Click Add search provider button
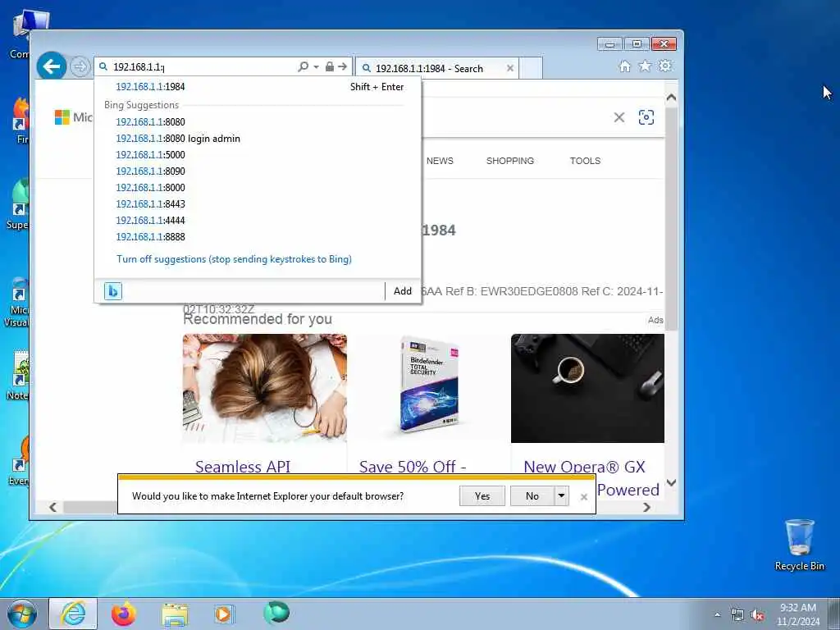840x630 pixels. 403,291
